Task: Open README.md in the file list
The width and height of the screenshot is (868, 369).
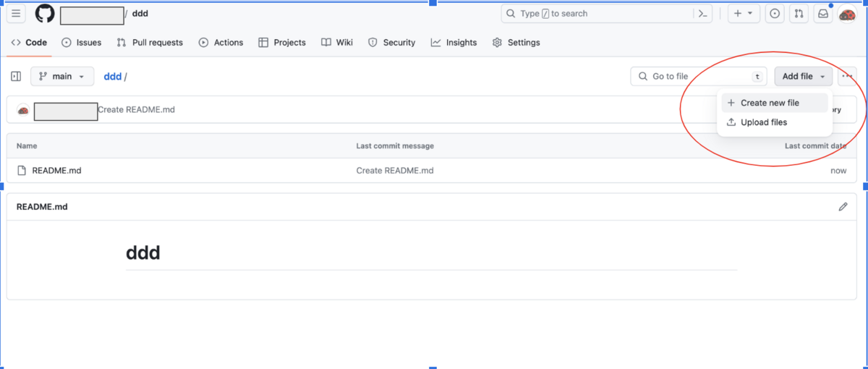Action: pos(56,171)
